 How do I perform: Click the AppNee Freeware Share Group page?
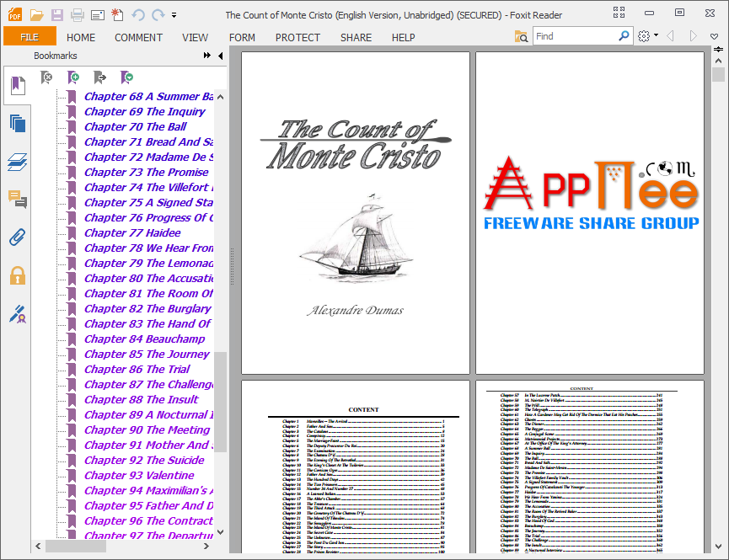coord(590,213)
